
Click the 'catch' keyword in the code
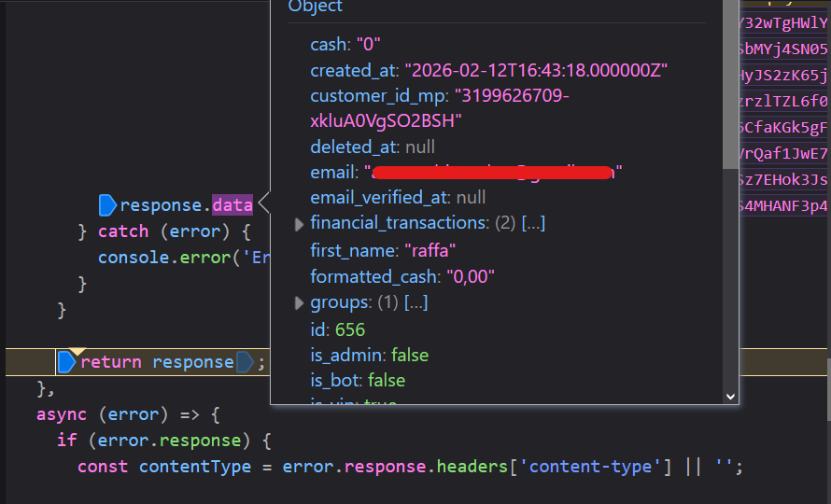[123, 231]
